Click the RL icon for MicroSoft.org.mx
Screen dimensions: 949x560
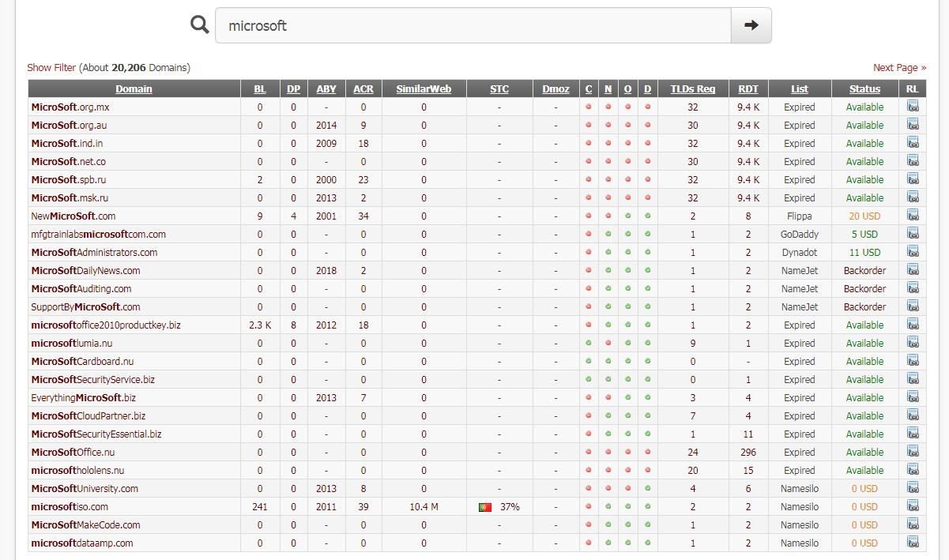click(x=913, y=107)
